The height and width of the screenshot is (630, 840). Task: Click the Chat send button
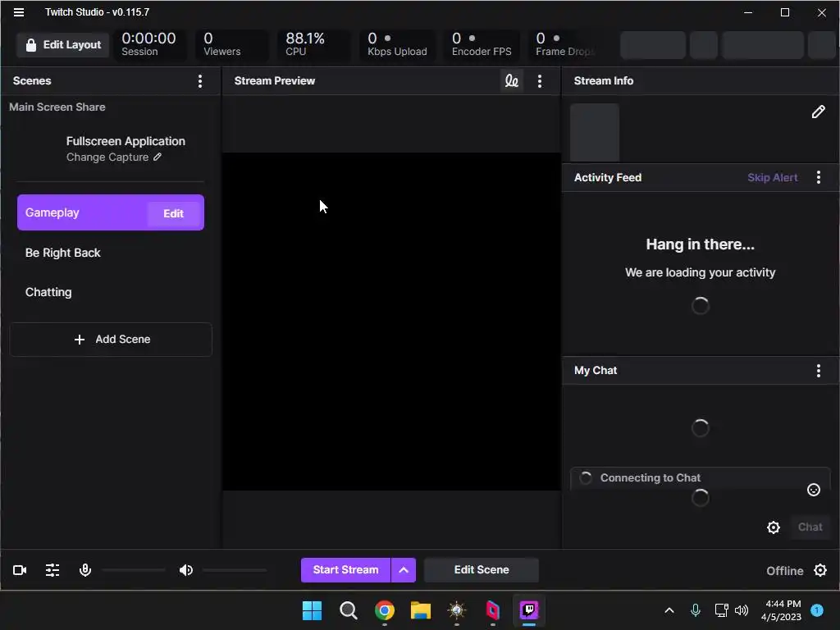click(810, 527)
